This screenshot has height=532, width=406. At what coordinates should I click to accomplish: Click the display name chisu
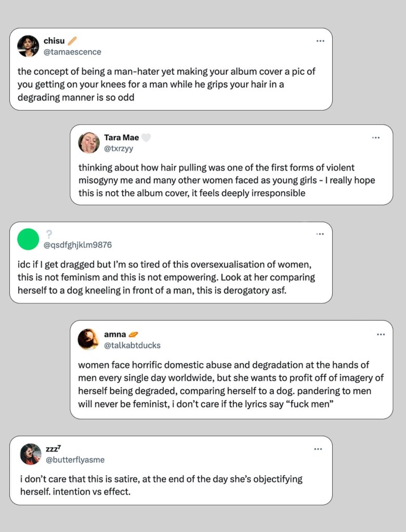click(x=54, y=41)
